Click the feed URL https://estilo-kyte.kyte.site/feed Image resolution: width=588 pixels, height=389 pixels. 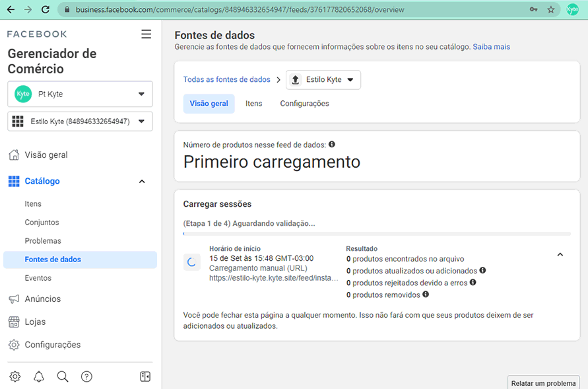pos(274,278)
